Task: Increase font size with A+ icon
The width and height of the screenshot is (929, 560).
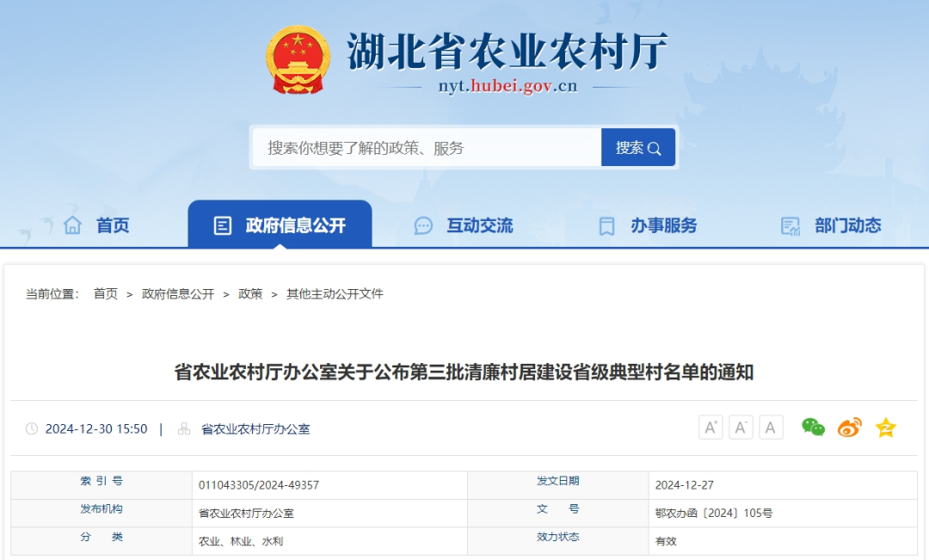Action: tap(711, 428)
